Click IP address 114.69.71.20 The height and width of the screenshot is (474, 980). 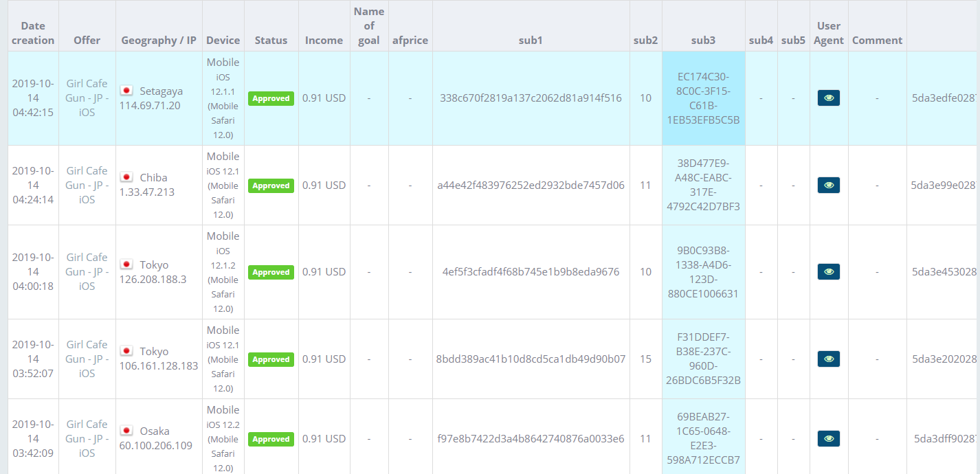pyautogui.click(x=150, y=106)
